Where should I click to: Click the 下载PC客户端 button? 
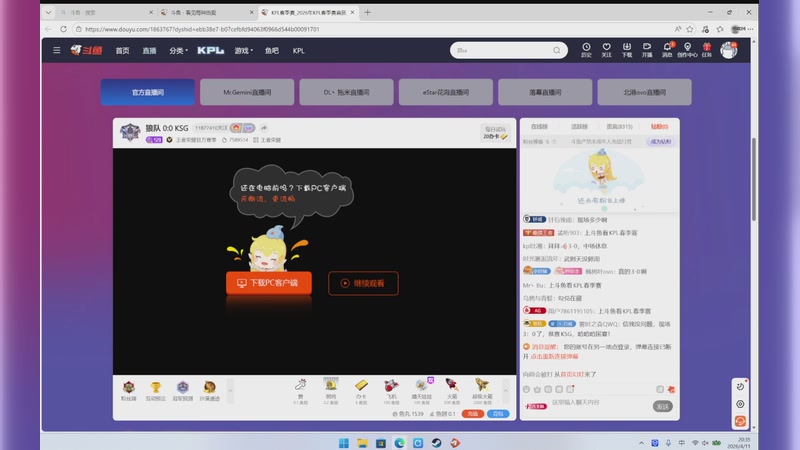point(269,283)
